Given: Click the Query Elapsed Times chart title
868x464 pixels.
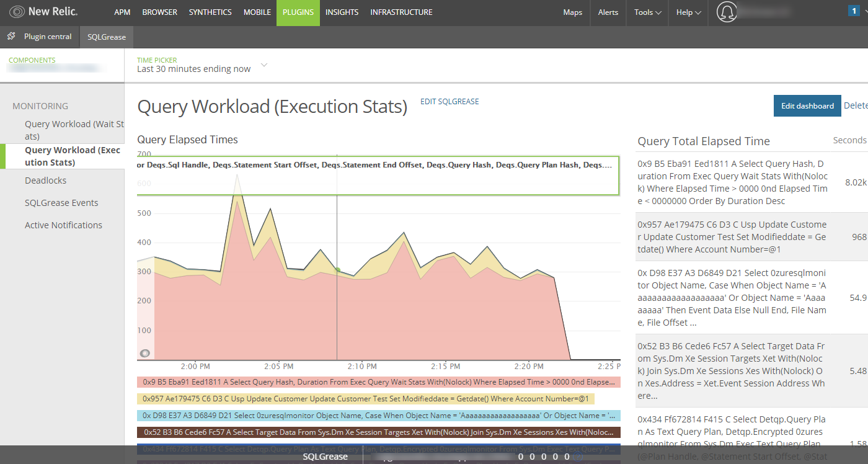Looking at the screenshot, I should [x=187, y=140].
